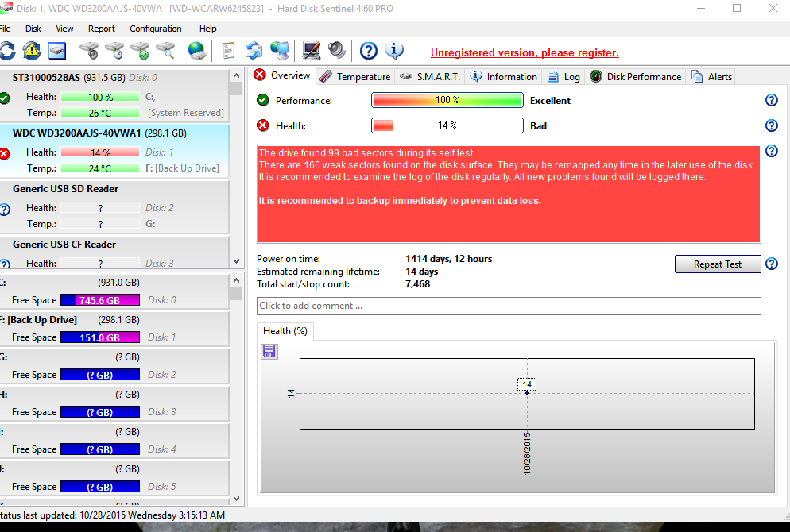Screen dimensions: 790x532
Task: Click the refresh icon with yellow warning triangle
Action: tap(32, 51)
